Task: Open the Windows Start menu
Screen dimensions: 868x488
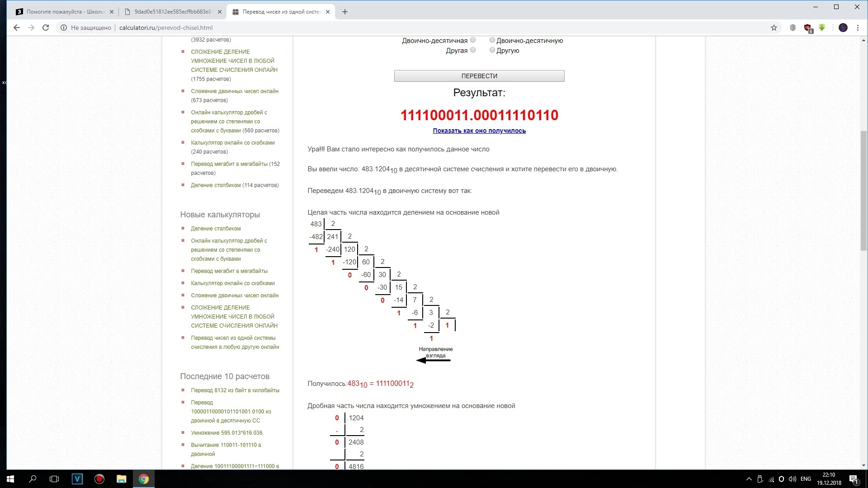Action: [11, 479]
